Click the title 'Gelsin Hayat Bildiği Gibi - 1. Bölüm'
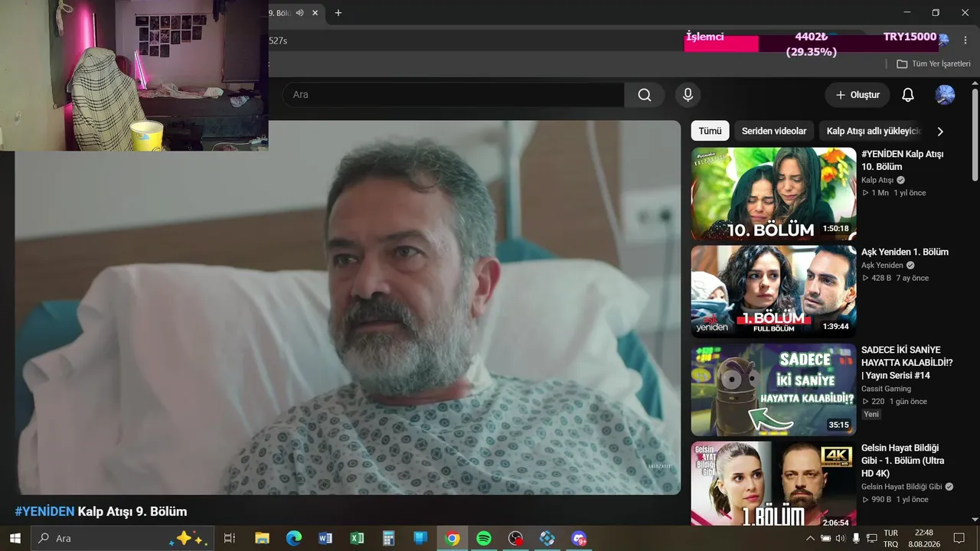The width and height of the screenshot is (980, 551). pos(903,461)
